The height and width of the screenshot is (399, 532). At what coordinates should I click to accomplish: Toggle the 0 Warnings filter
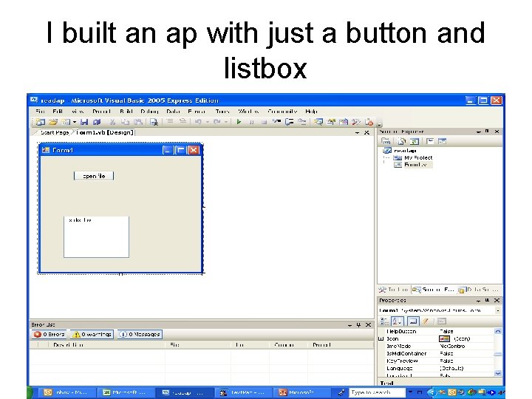point(92,334)
